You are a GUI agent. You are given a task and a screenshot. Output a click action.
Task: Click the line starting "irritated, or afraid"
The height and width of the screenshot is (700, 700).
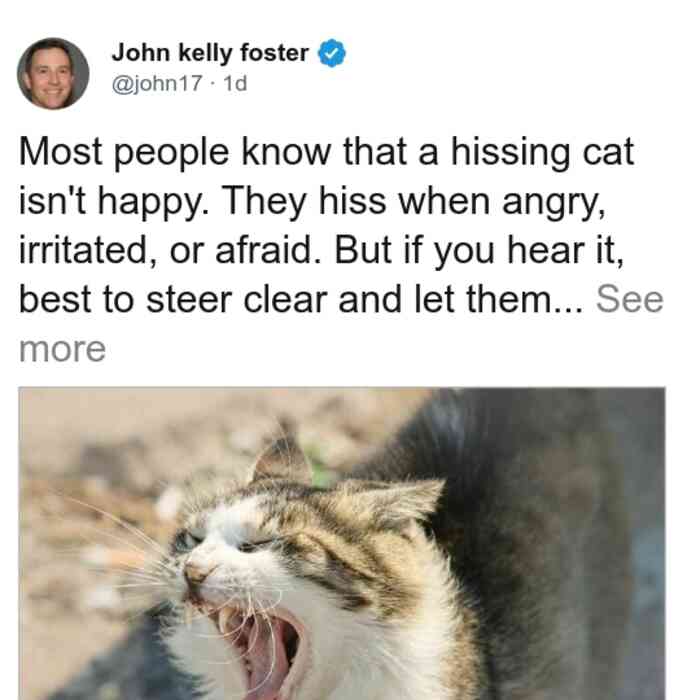pos(321,250)
